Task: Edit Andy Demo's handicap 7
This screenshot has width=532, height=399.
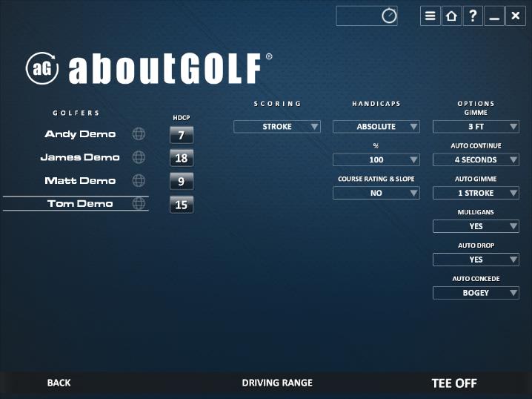Action: (x=182, y=135)
